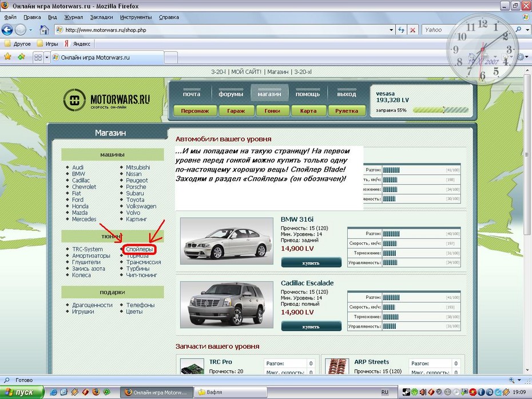The image size is (532, 399).
Task: Open помощь navigation tab
Action: (308, 93)
